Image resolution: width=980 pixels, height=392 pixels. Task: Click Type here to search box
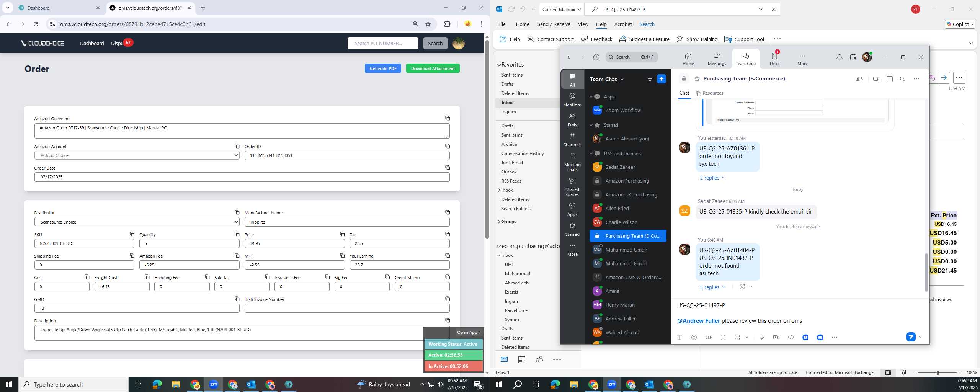pyautogui.click(x=73, y=384)
